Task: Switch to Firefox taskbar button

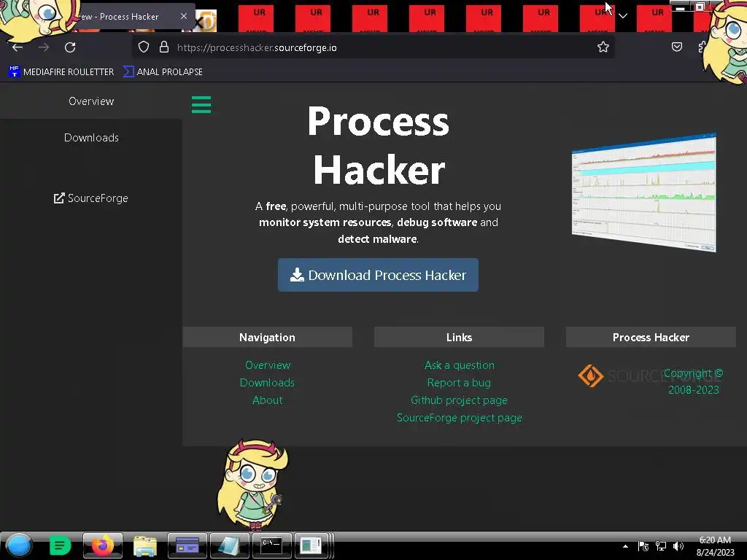Action: pos(102,545)
